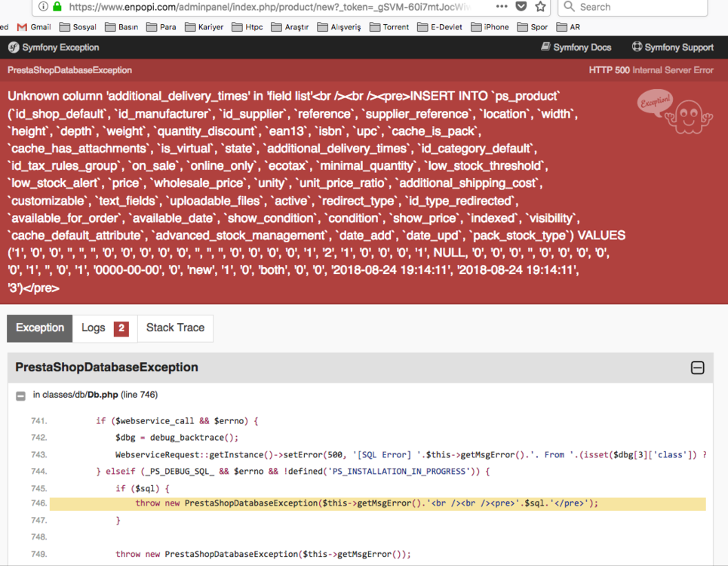
Task: Click the Symfony logo icon
Action: coord(12,47)
